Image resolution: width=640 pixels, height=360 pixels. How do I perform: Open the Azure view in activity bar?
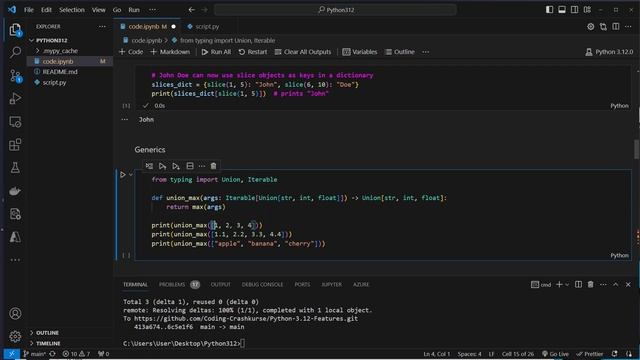point(15,237)
